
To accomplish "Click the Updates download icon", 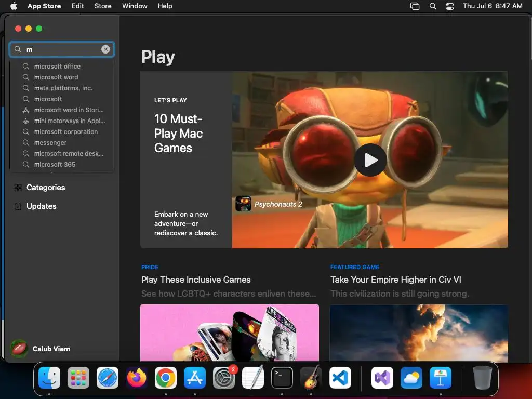I will click(x=18, y=206).
